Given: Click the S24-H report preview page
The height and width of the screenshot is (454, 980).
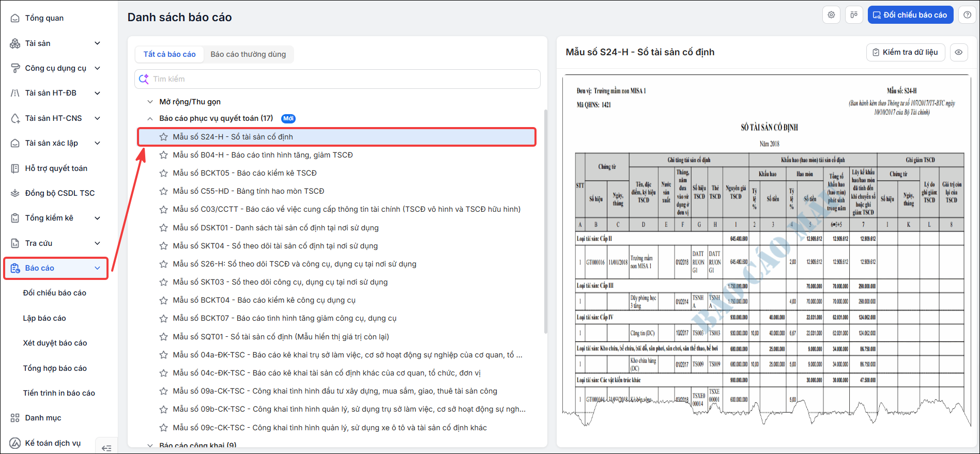Looking at the screenshot, I should coord(767,251).
